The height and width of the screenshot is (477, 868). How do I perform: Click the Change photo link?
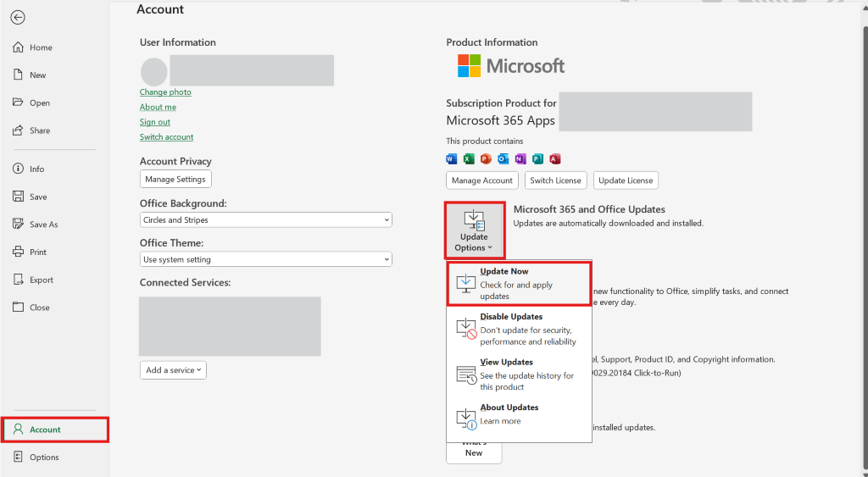165,92
